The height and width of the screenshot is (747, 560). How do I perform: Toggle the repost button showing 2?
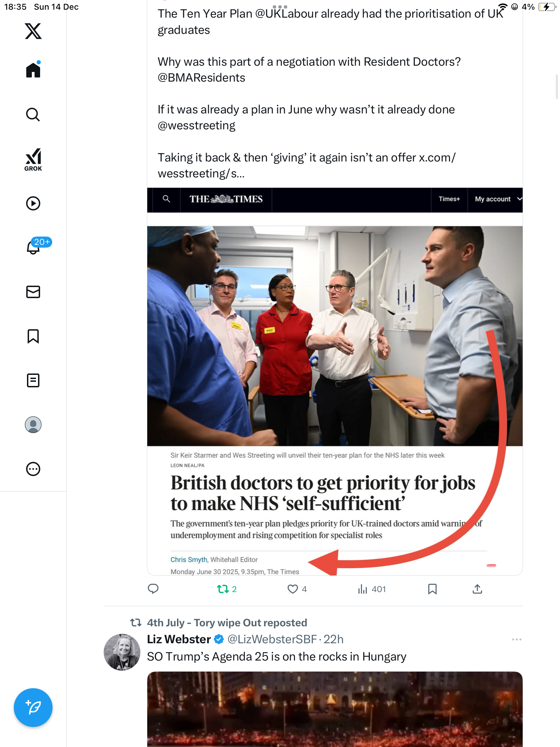[x=223, y=589]
